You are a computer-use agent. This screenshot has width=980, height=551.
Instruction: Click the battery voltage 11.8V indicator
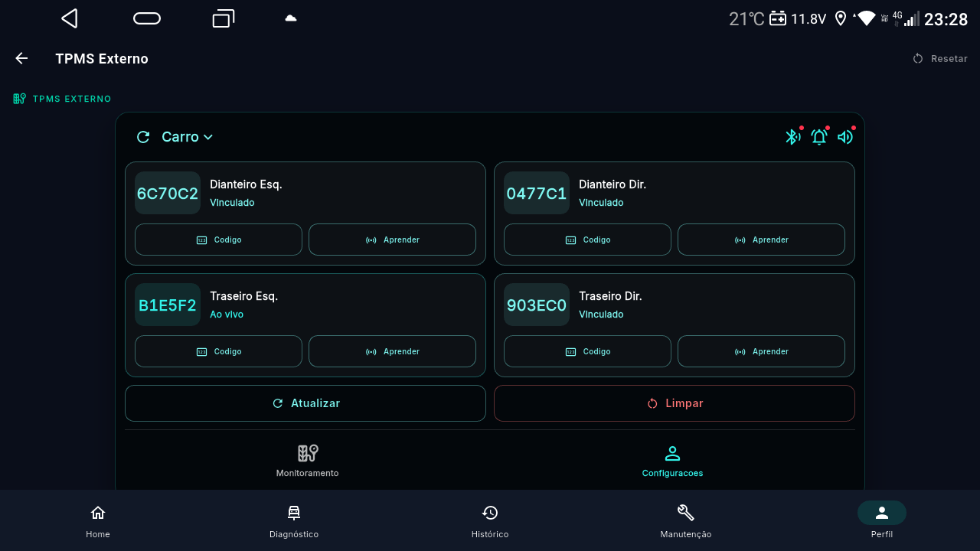(798, 19)
